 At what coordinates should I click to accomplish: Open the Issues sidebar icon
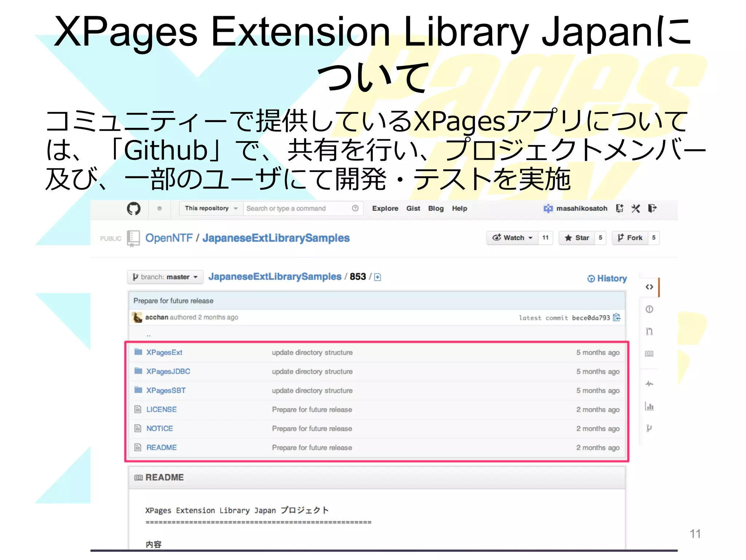pos(649,309)
